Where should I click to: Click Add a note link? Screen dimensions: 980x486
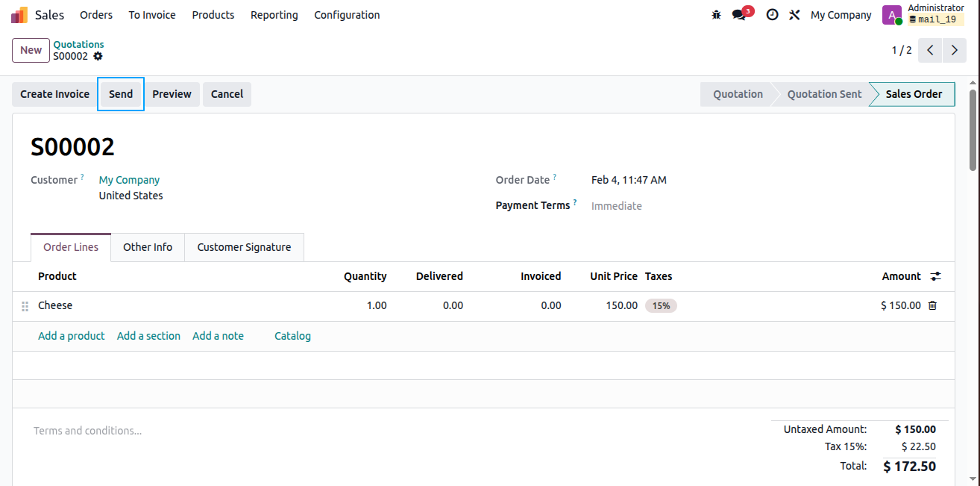[218, 336]
